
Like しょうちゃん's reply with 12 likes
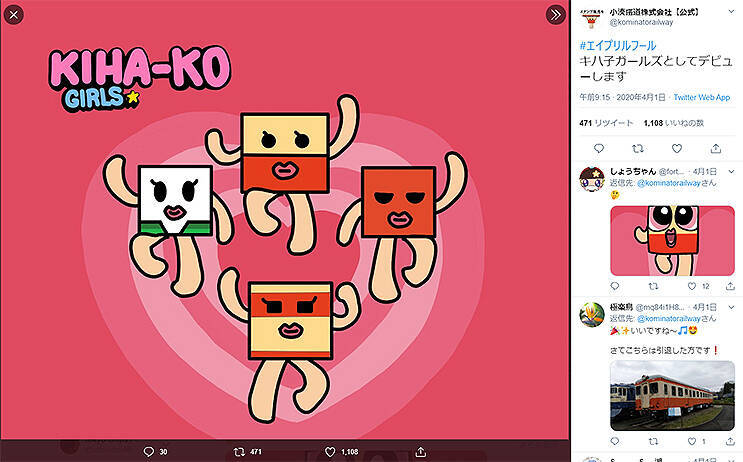(695, 286)
